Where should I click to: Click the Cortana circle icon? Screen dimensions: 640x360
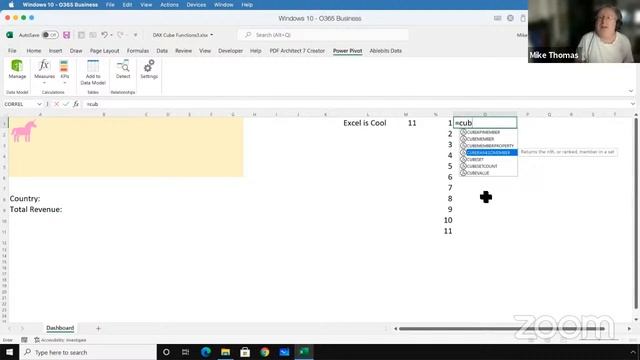(x=166, y=352)
